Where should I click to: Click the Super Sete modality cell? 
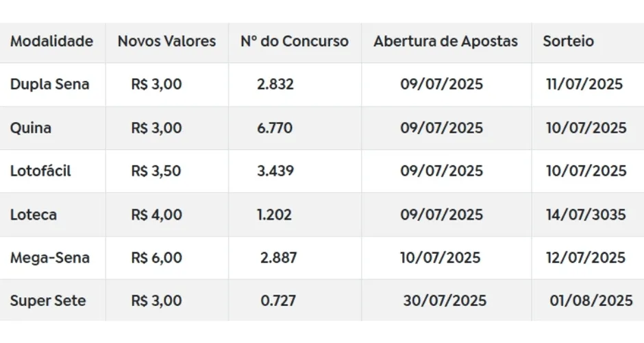pyautogui.click(x=48, y=300)
